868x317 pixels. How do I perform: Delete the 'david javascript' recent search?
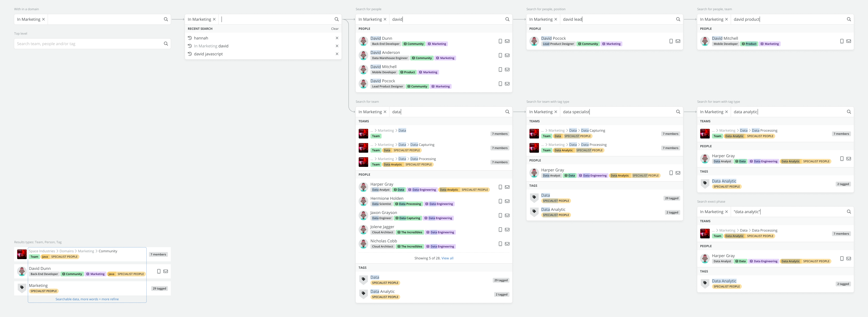click(337, 54)
